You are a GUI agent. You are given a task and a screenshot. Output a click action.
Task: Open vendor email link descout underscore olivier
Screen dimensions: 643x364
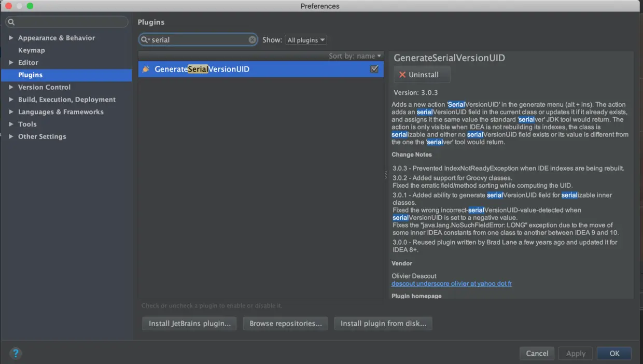point(452,284)
